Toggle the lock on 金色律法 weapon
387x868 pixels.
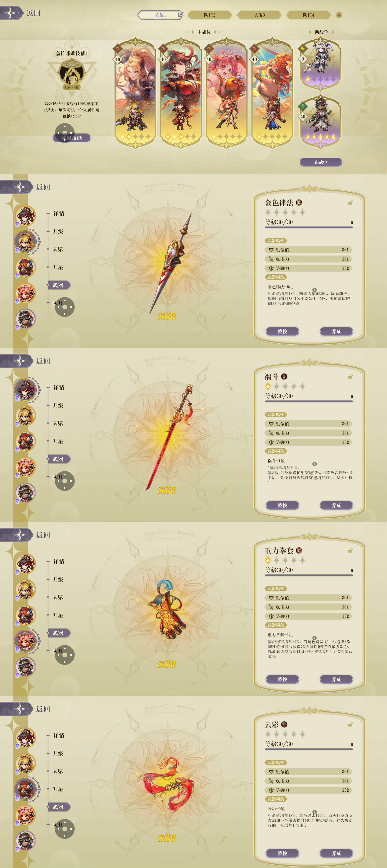click(x=350, y=202)
